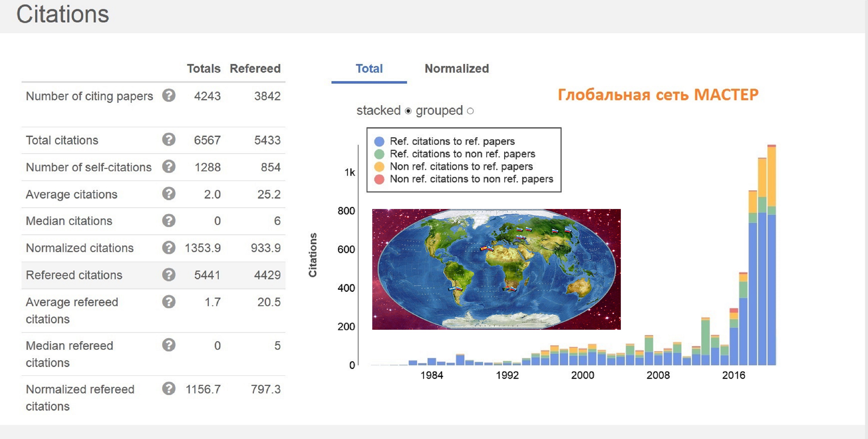Click Normalized refereed citations help icon
The height and width of the screenshot is (439, 868).
click(168, 389)
